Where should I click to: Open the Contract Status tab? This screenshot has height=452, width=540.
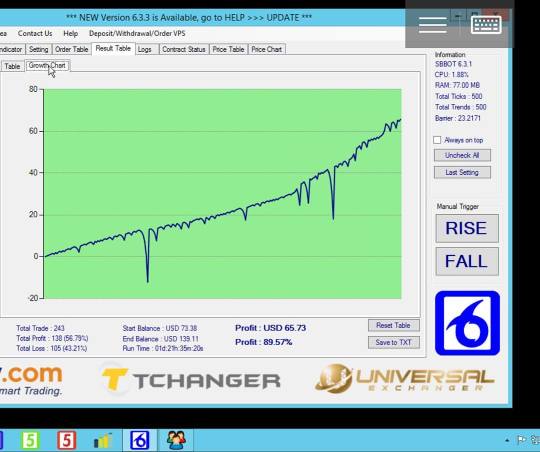point(184,49)
